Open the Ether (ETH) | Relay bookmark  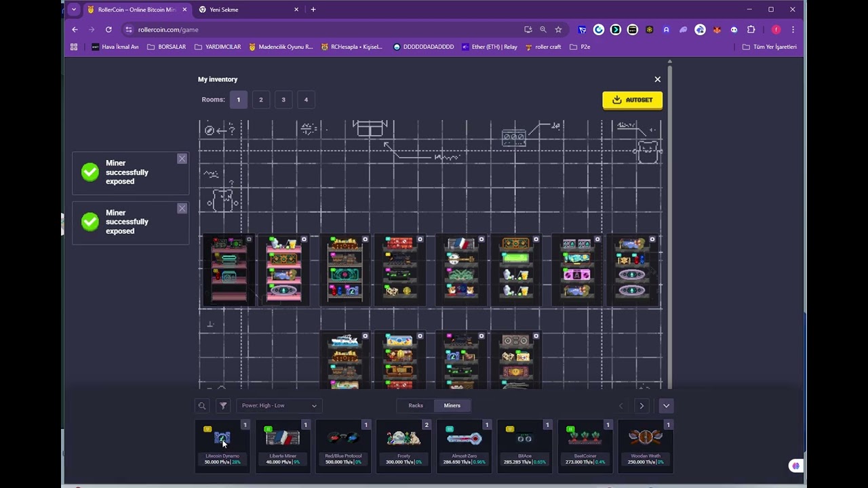490,47
